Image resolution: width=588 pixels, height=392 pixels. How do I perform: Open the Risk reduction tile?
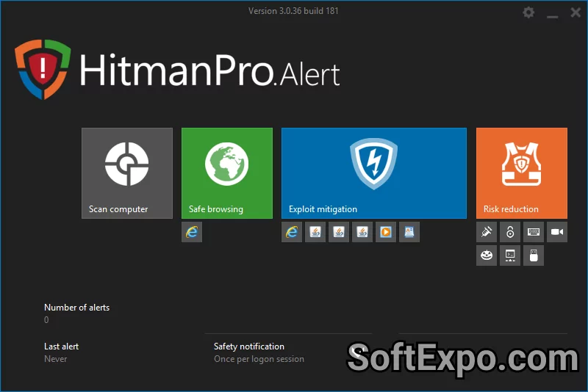pyautogui.click(x=522, y=173)
